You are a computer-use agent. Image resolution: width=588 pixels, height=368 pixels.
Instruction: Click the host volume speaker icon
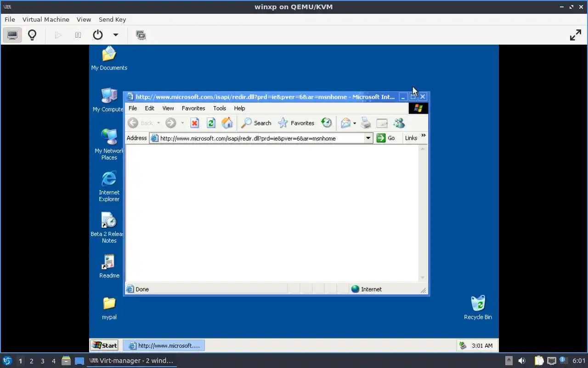[522, 361]
